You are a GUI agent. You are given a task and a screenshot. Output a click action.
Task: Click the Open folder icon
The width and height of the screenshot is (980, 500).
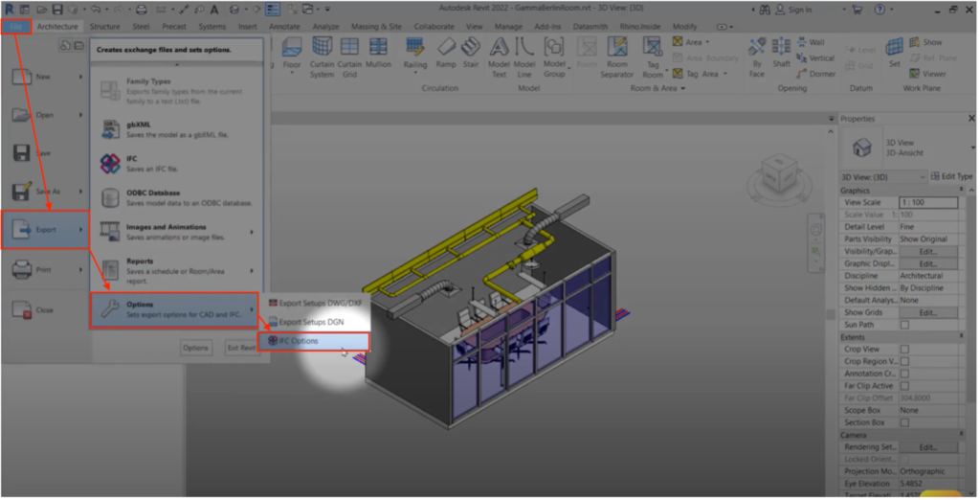tap(21, 115)
